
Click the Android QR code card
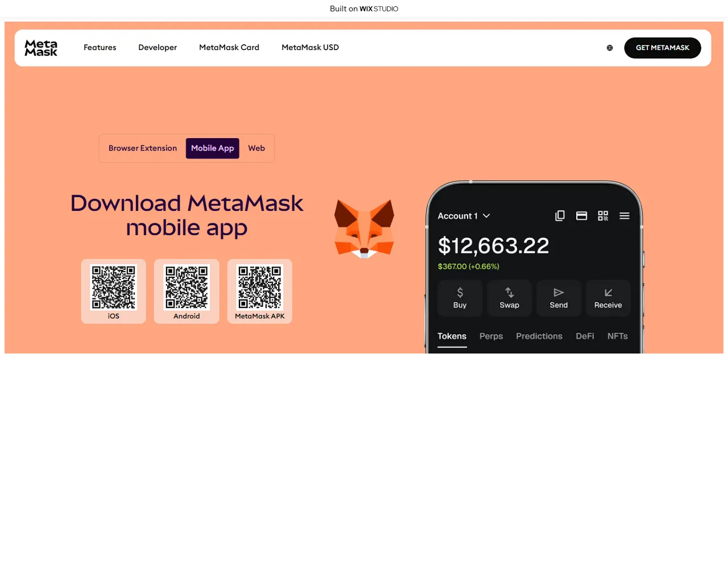pyautogui.click(x=187, y=292)
